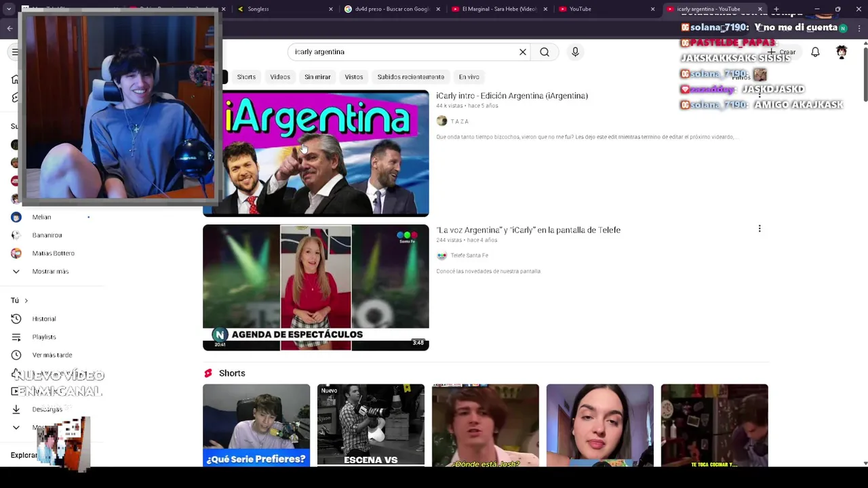This screenshot has width=868, height=488.
Task: Click the T A Z A channel avatar
Action: [442, 121]
